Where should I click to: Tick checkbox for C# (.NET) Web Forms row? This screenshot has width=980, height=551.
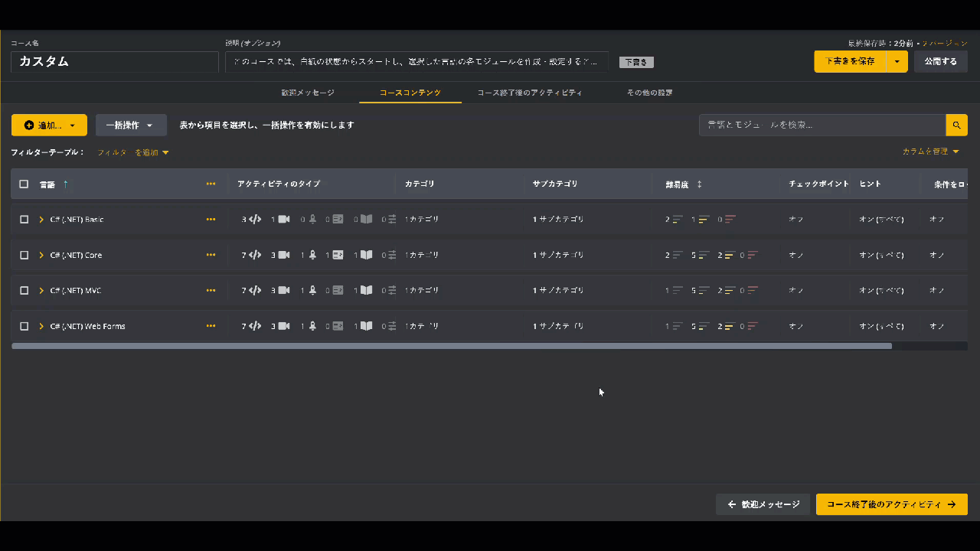tap(24, 326)
